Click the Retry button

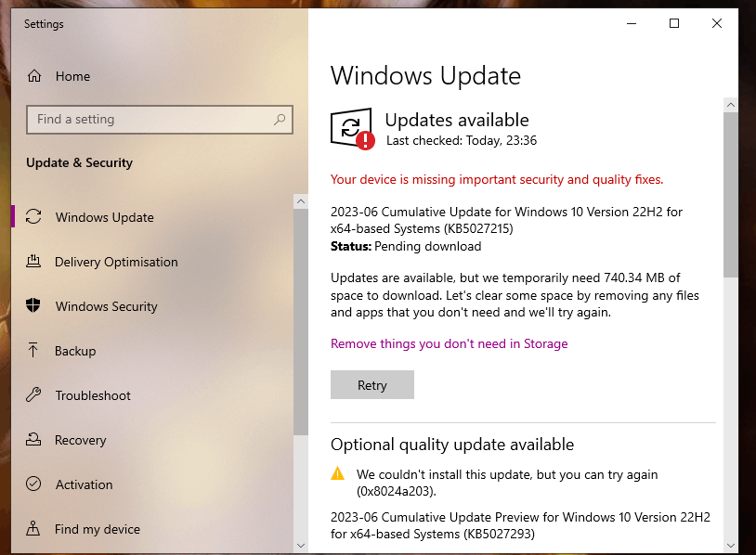tap(372, 385)
